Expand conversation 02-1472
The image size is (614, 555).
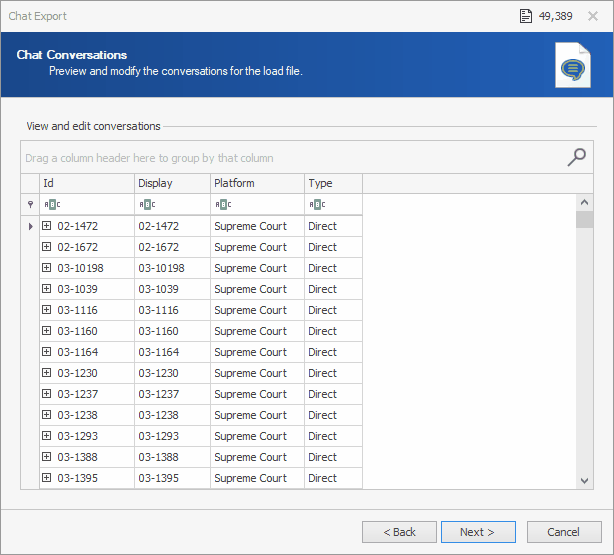click(47, 226)
